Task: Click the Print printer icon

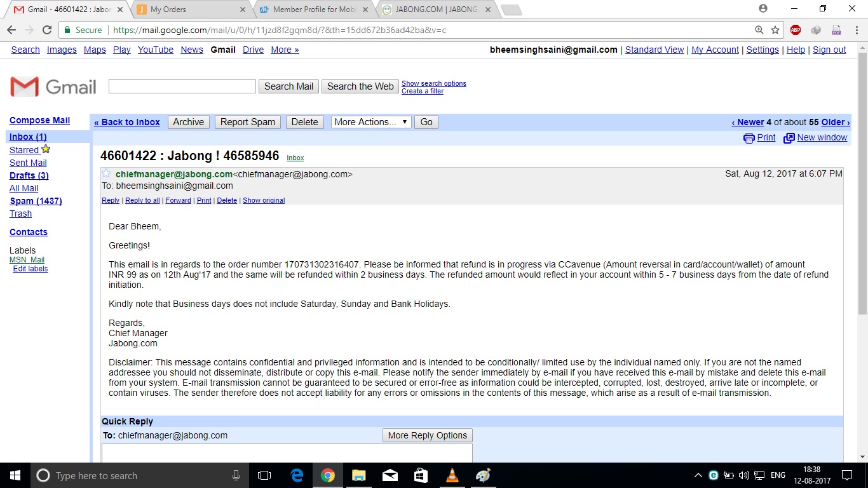Action: [749, 138]
